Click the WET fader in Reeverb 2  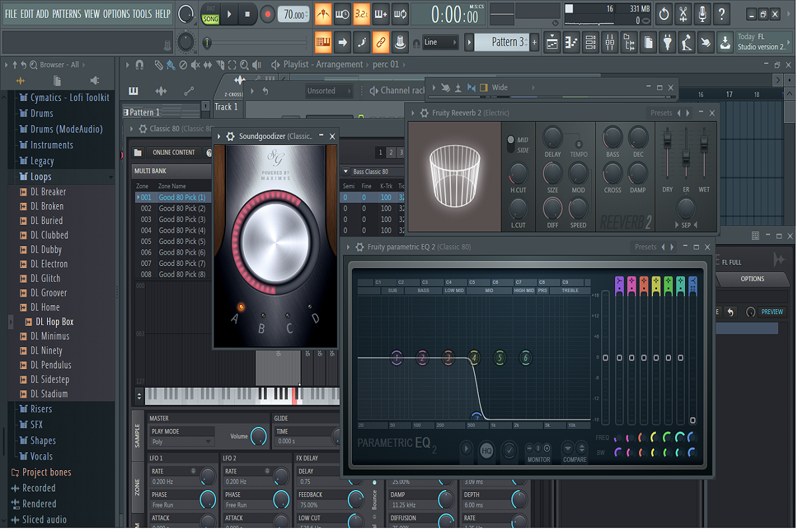coord(704,144)
